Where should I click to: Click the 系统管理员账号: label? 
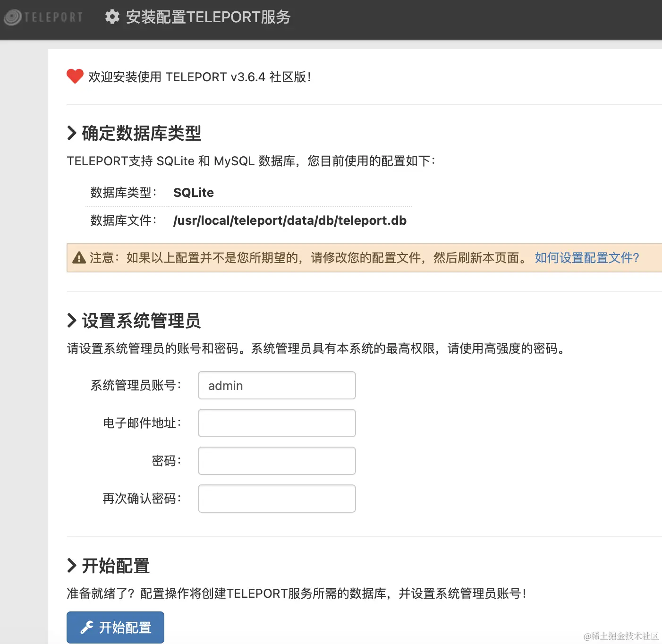pos(136,385)
